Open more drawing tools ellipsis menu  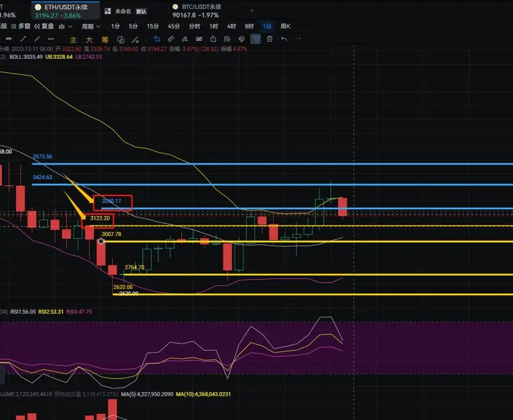51,39
